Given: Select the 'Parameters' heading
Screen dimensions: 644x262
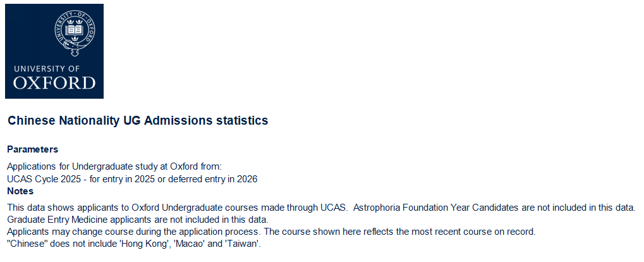Looking at the screenshot, I should coord(32,149).
